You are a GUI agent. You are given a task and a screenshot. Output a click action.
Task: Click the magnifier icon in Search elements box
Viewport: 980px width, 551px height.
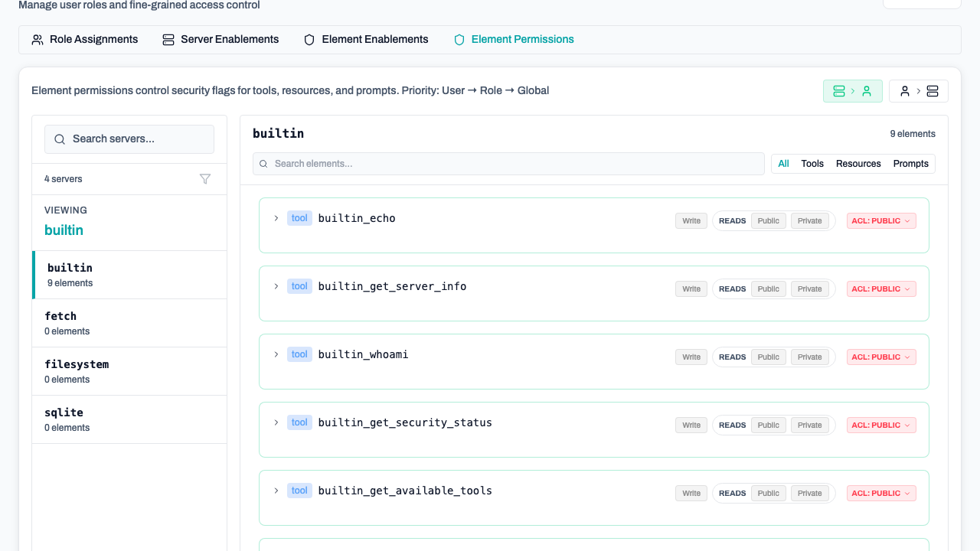click(x=263, y=163)
